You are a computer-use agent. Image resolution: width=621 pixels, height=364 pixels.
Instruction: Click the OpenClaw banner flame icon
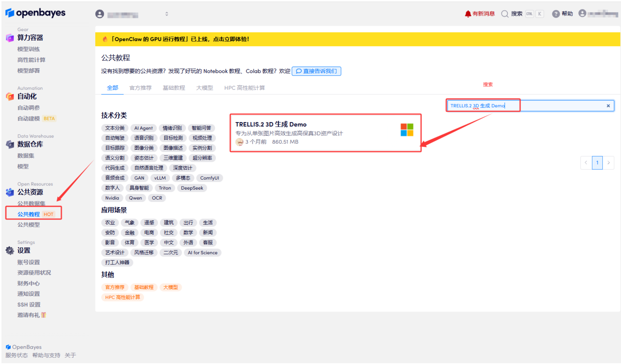pos(105,39)
